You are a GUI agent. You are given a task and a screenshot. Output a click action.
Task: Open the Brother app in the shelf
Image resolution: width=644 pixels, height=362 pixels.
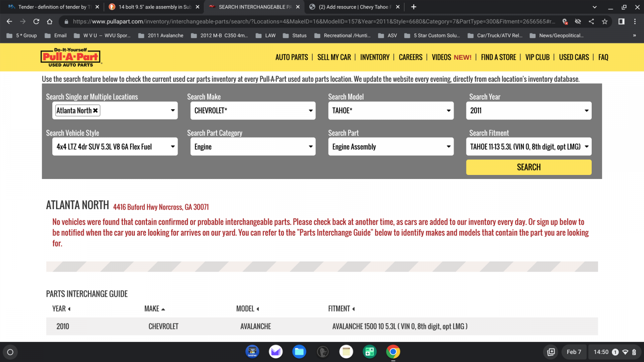pos(252,352)
